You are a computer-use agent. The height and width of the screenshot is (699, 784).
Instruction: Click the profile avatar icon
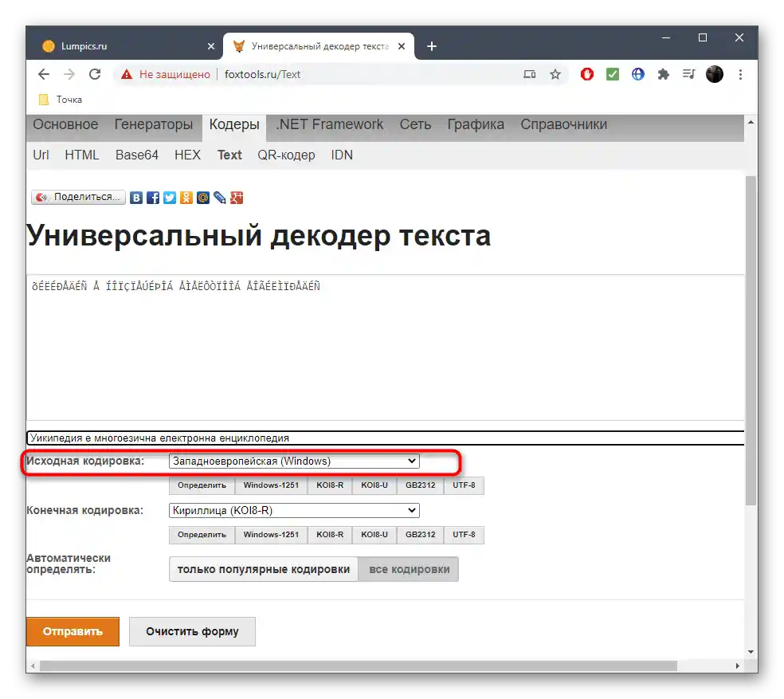click(715, 75)
